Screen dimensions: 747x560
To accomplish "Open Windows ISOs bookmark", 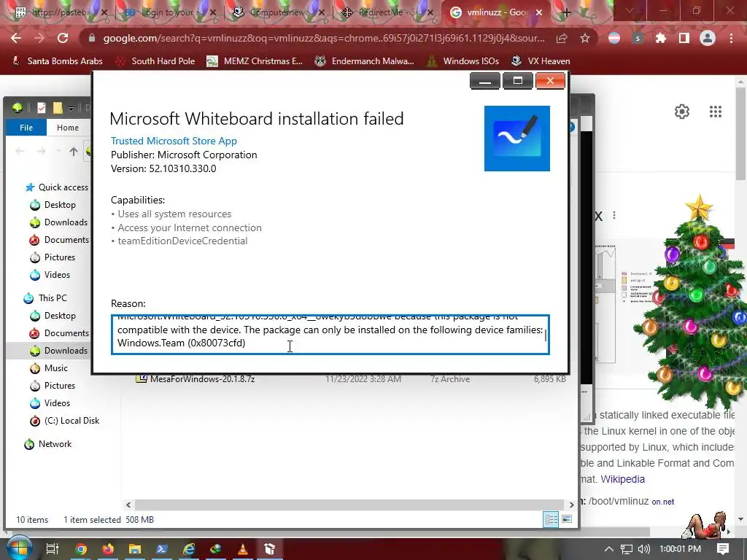I will pyautogui.click(x=462, y=61).
